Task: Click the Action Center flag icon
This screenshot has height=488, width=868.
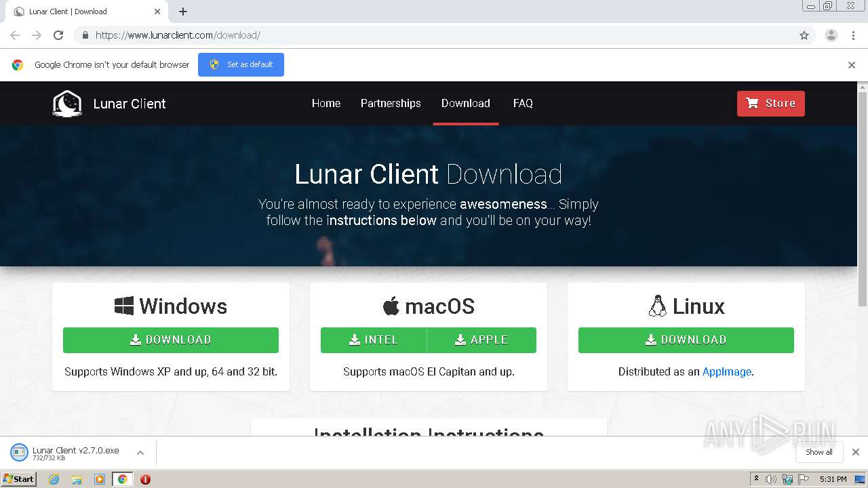Action: (x=804, y=479)
